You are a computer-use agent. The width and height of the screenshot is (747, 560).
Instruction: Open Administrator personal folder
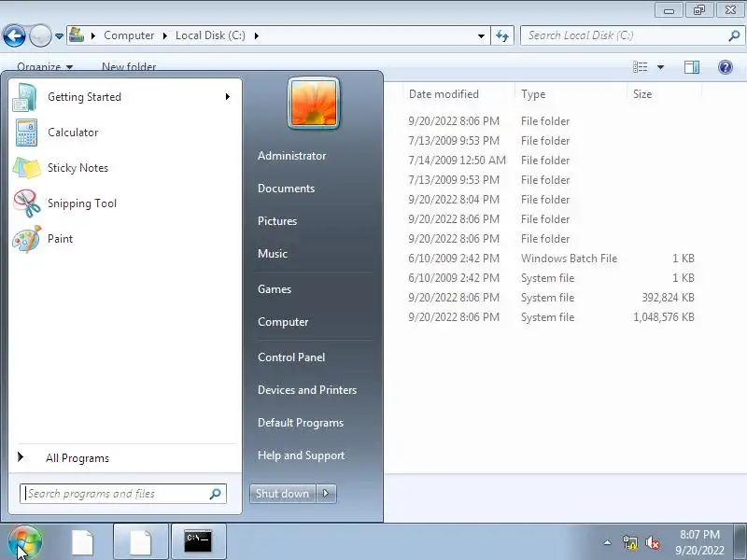click(x=291, y=156)
